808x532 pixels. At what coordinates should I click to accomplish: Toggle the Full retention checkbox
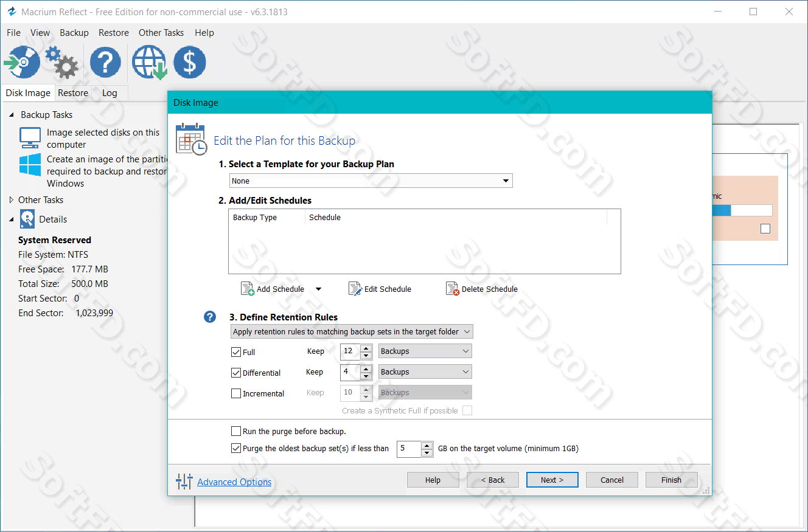coord(236,352)
